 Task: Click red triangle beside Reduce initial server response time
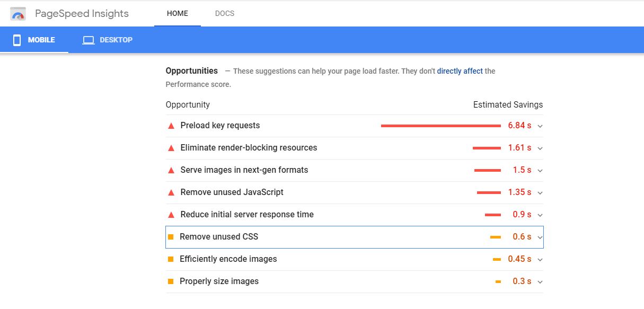coord(171,215)
